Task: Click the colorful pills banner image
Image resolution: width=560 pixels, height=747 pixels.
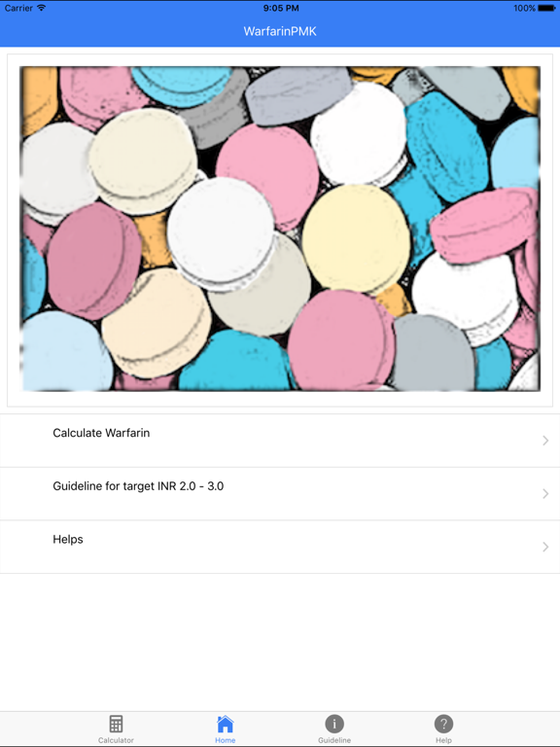Action: 280,229
